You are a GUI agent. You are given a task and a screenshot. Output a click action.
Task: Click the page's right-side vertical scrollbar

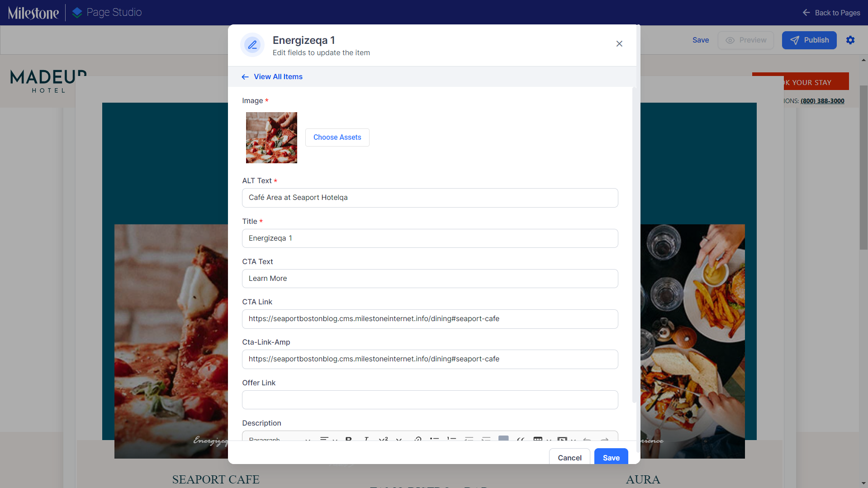(x=863, y=167)
